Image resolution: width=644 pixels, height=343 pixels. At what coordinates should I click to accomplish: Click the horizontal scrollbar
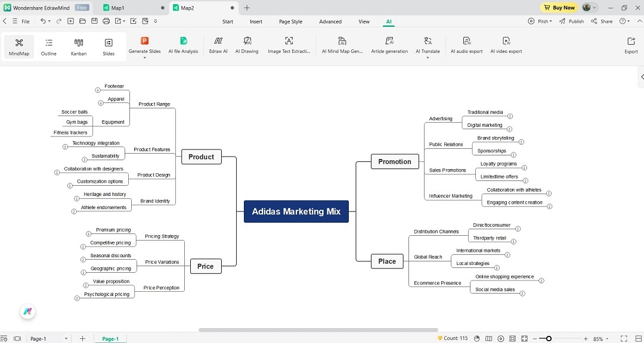click(318, 330)
